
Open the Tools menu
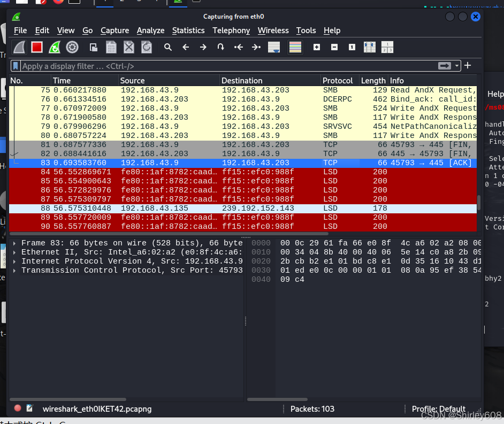(306, 30)
